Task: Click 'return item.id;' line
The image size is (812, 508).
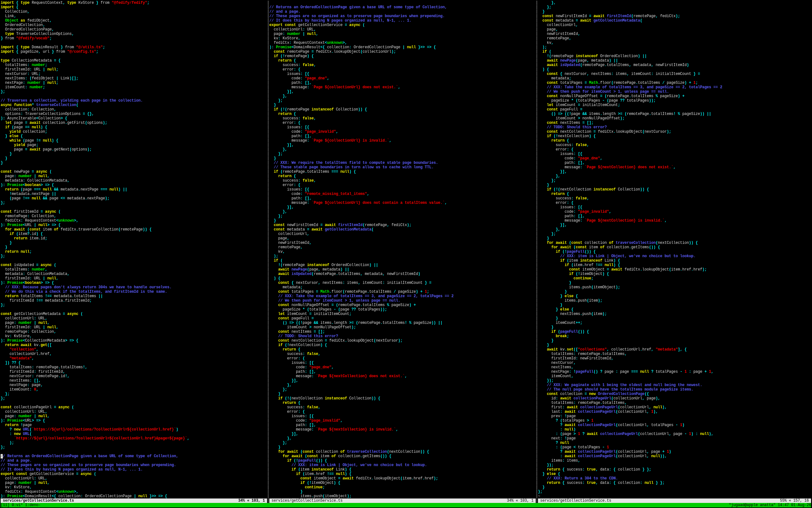Action: 30,238
